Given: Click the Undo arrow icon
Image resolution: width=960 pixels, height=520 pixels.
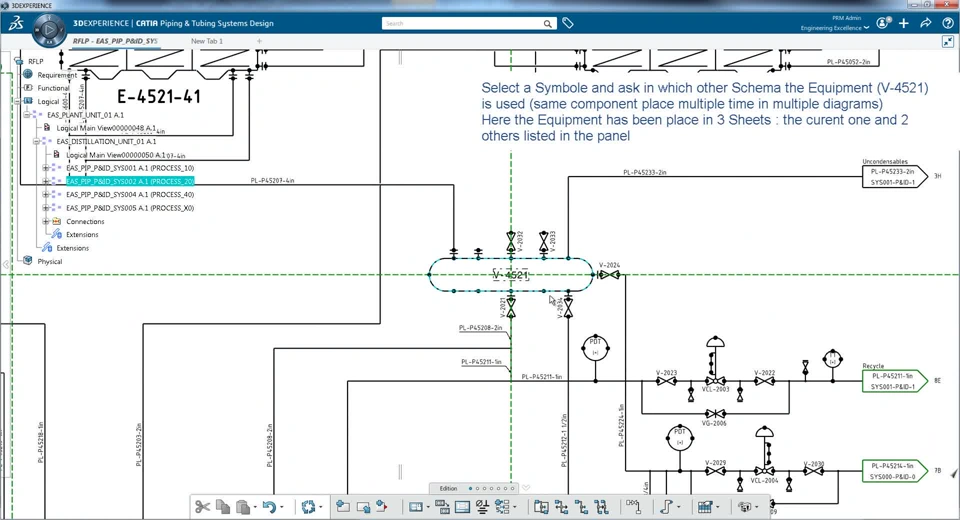Looking at the screenshot, I should pos(269,507).
